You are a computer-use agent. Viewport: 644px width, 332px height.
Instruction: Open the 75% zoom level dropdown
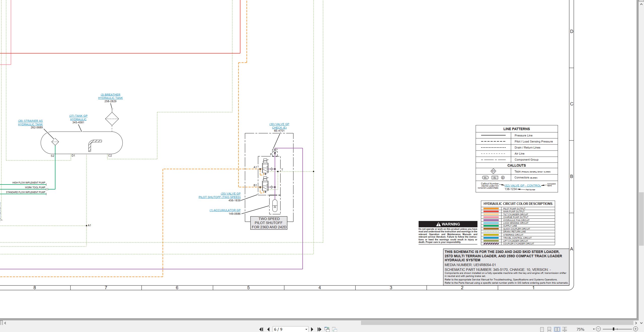click(594, 329)
